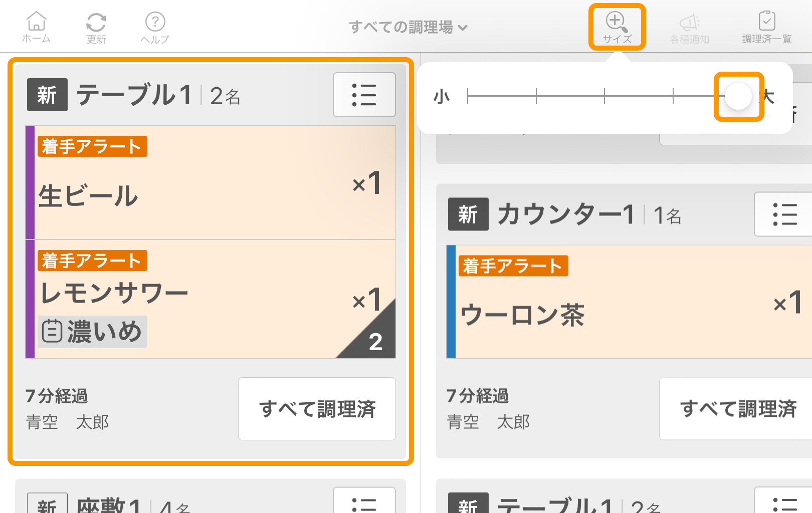Image resolution: width=812 pixels, height=513 pixels.
Task: Tap the カウンター1 header title
Action: 566,214
